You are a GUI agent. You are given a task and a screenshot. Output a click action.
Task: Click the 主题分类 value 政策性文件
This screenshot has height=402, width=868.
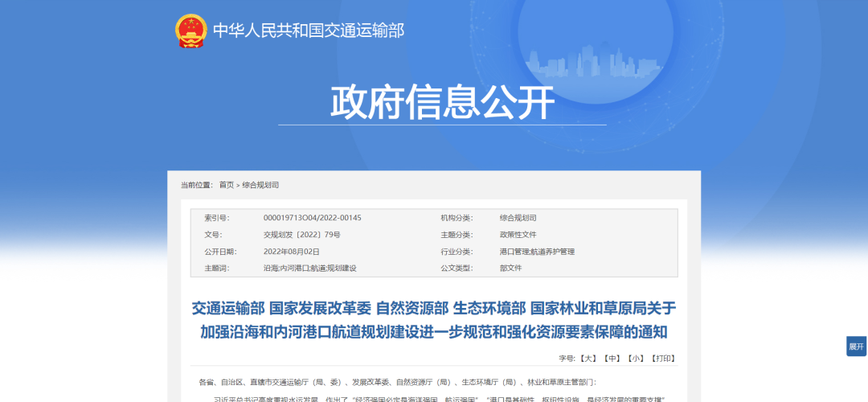[518, 235]
